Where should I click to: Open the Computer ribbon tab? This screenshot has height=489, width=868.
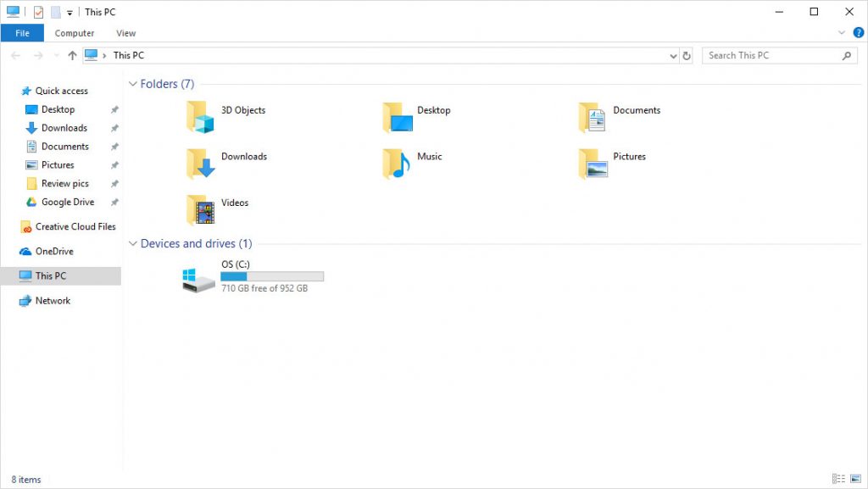click(75, 33)
